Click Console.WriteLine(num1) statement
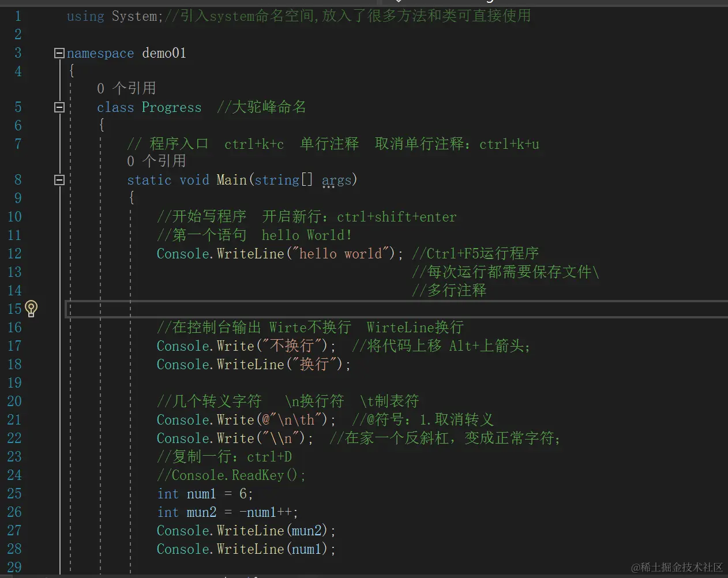 [246, 549]
